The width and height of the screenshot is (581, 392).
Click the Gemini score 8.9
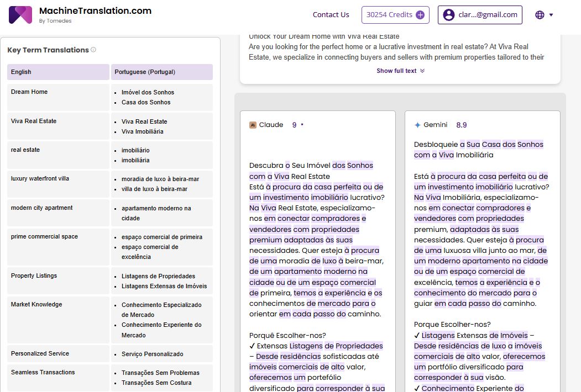pos(461,125)
